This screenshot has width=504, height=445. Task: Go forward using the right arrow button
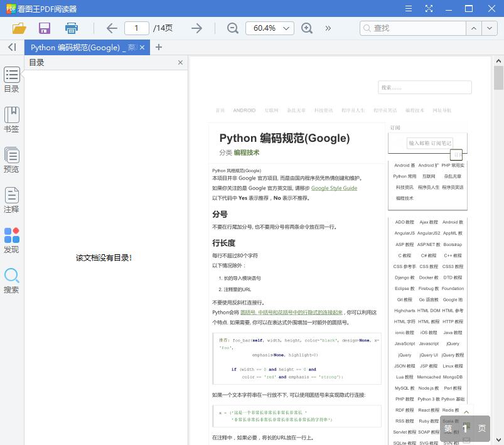pos(196,28)
